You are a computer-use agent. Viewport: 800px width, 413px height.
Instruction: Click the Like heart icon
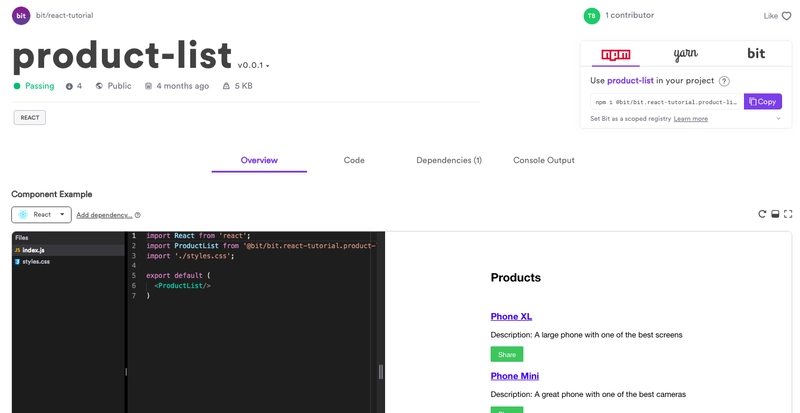point(786,16)
